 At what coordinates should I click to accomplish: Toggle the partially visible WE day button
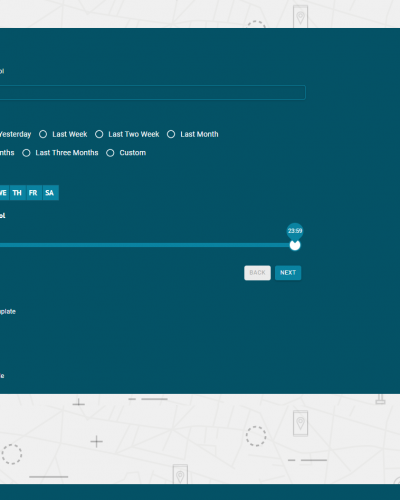[x=4, y=193]
